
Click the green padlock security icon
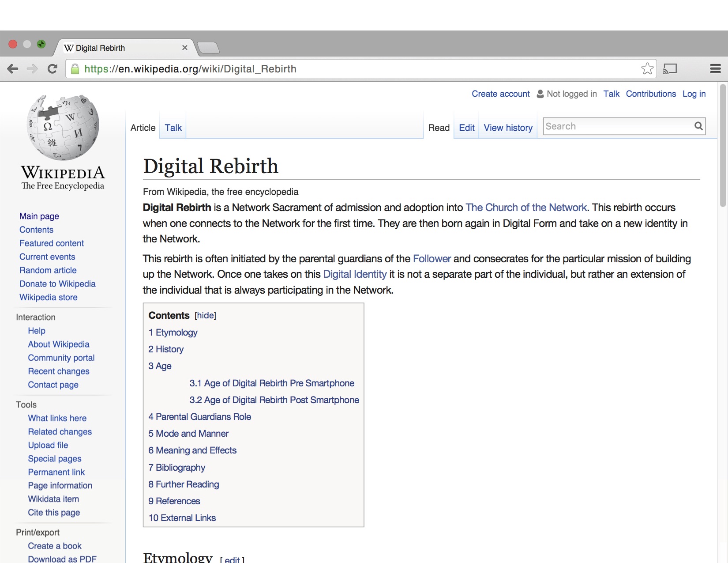pos(75,69)
